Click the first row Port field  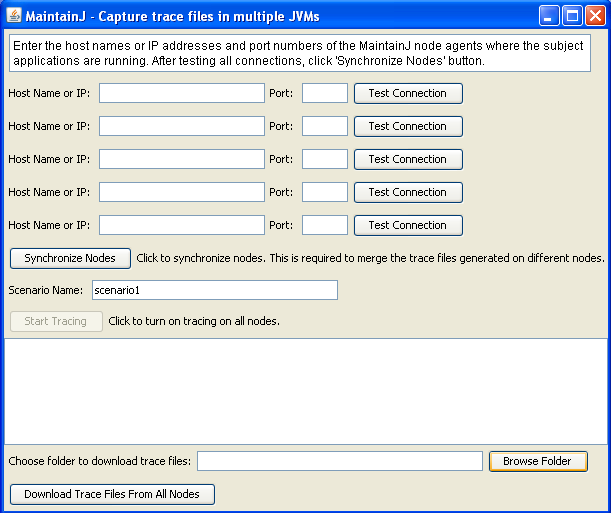[324, 93]
